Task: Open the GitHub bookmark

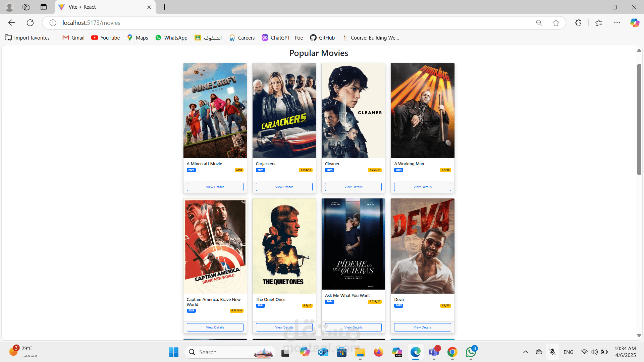Action: tap(322, 38)
